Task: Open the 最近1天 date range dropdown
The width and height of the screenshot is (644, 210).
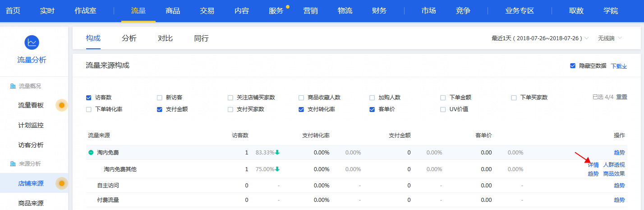Action: pyautogui.click(x=540, y=38)
